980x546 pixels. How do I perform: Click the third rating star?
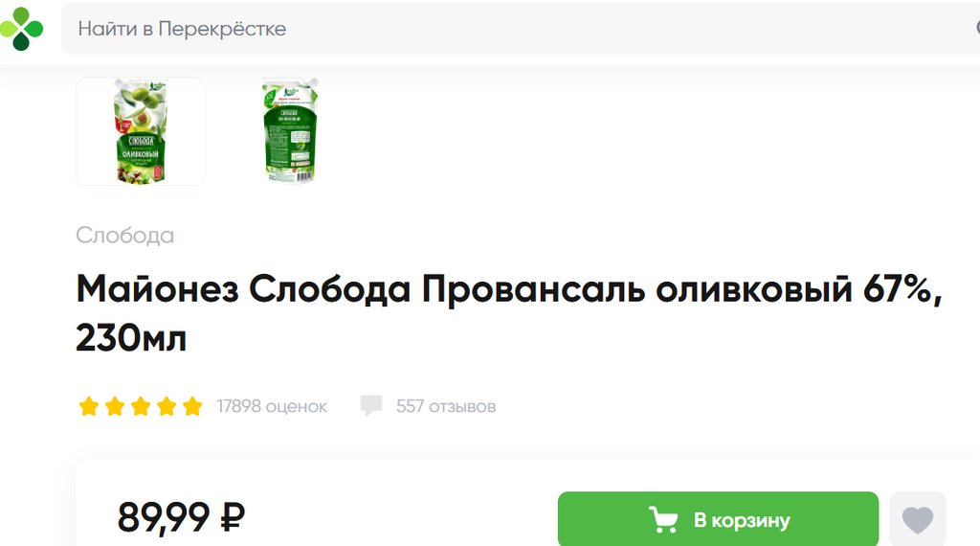coord(141,406)
